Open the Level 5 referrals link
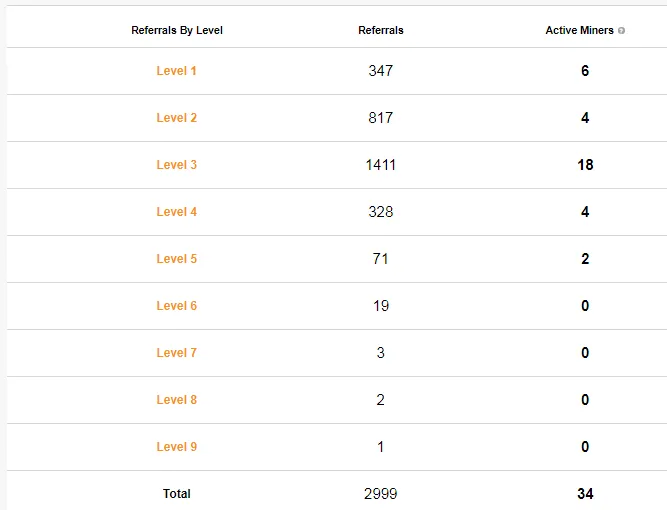The height and width of the screenshot is (510, 667). tap(177, 259)
